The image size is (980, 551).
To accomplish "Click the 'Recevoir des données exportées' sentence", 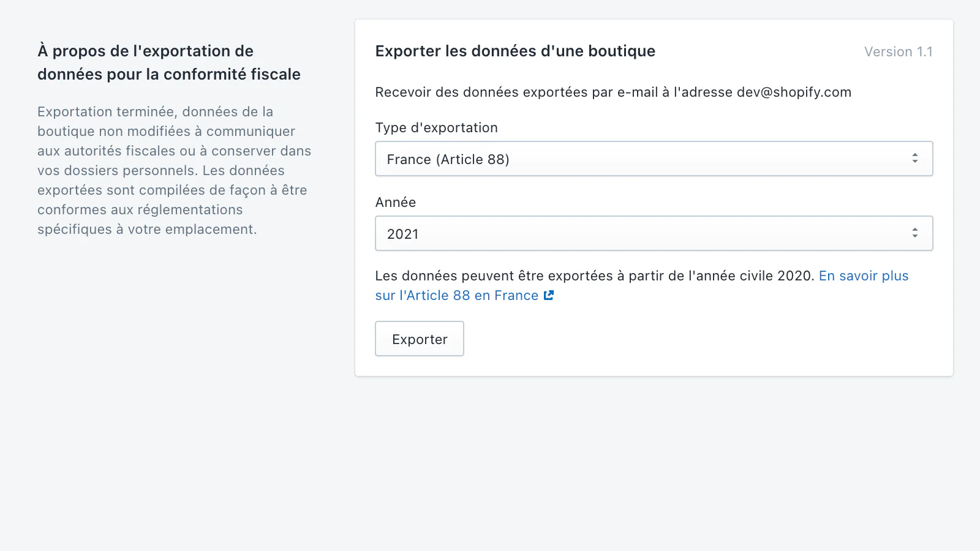I will (613, 92).
